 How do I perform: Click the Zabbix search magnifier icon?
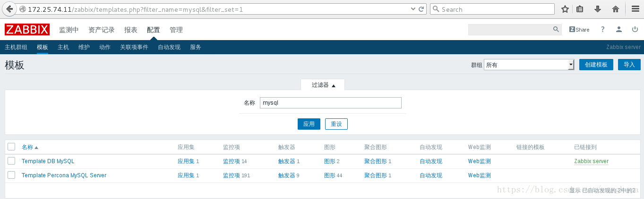point(556,29)
